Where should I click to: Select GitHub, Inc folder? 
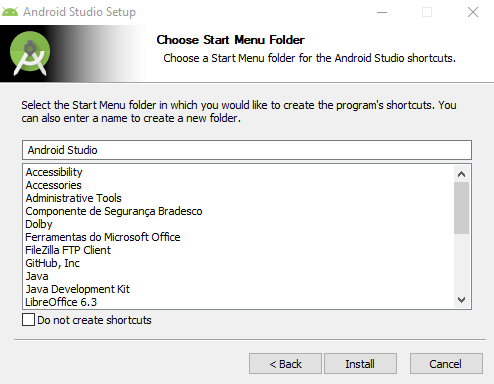pos(52,263)
